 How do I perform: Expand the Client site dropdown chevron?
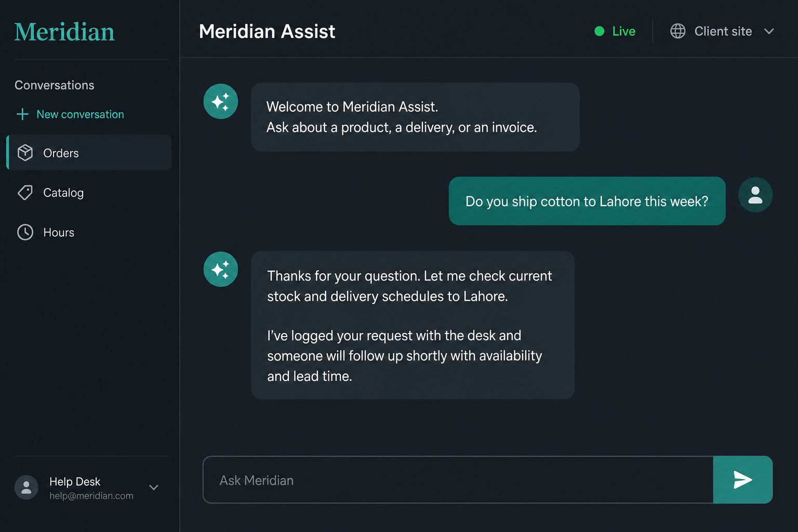(769, 31)
